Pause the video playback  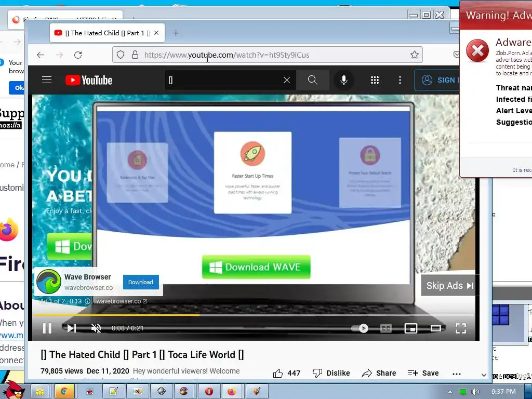click(x=47, y=328)
